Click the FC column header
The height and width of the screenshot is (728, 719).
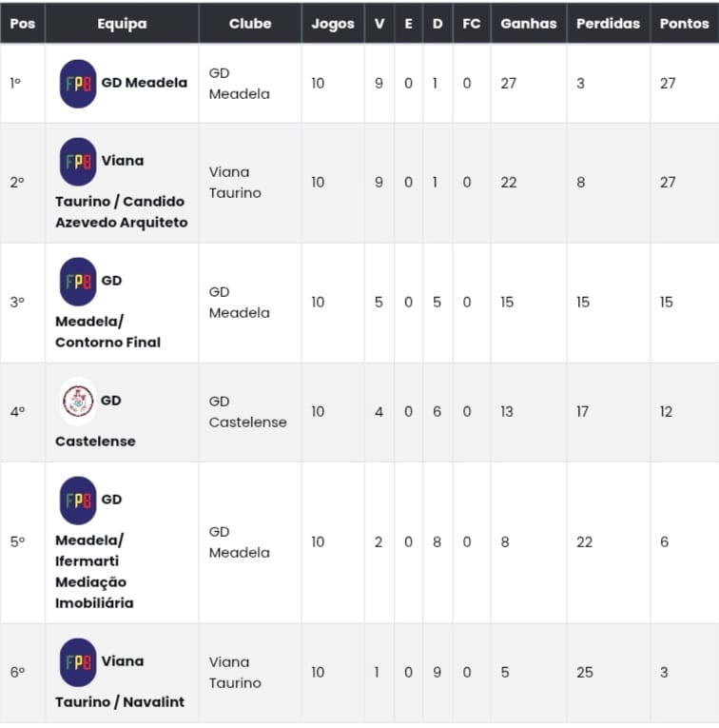click(472, 24)
